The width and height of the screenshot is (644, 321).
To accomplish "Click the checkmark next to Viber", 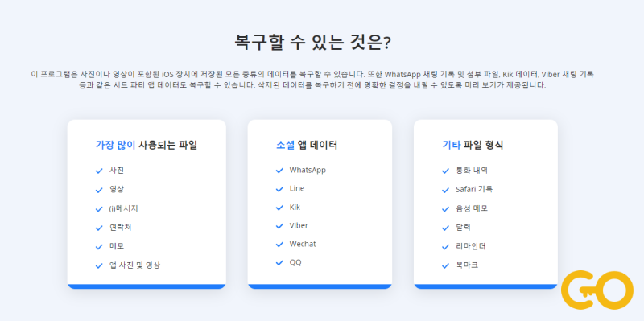I will point(279,226).
